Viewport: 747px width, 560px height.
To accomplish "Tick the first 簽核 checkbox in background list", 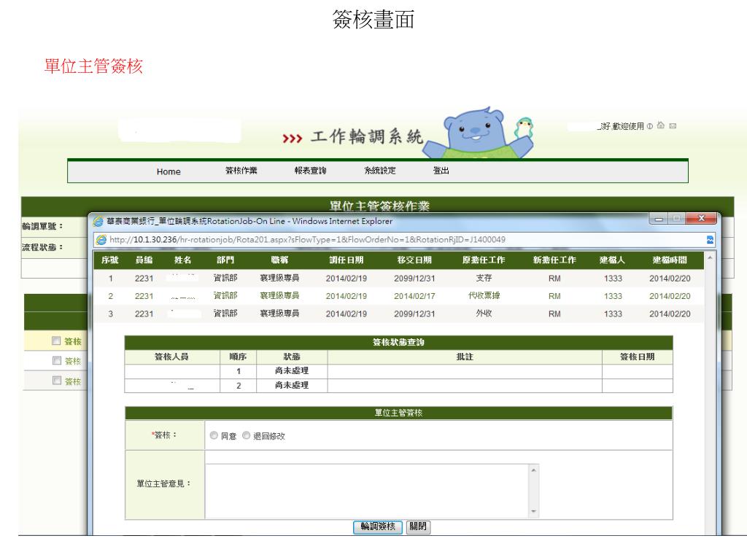I will (56, 341).
